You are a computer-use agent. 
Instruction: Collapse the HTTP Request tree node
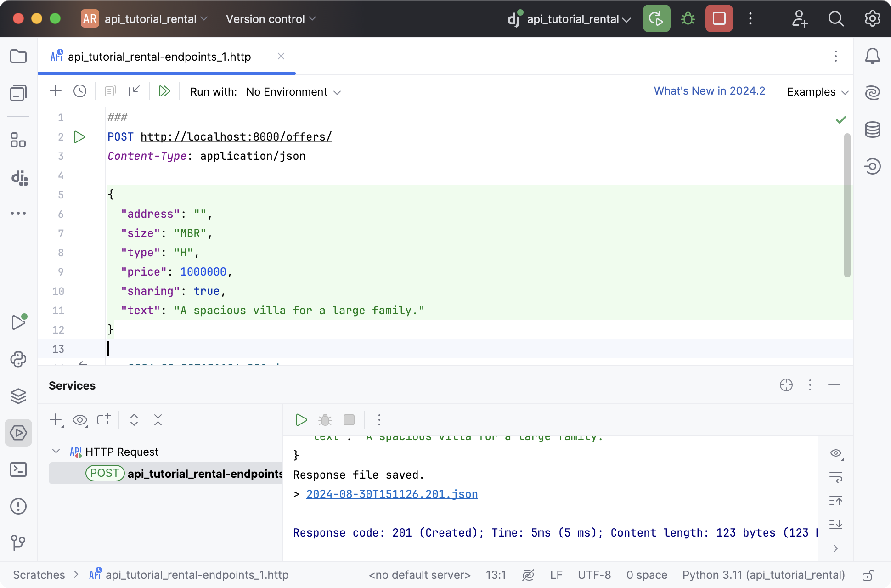[56, 452]
